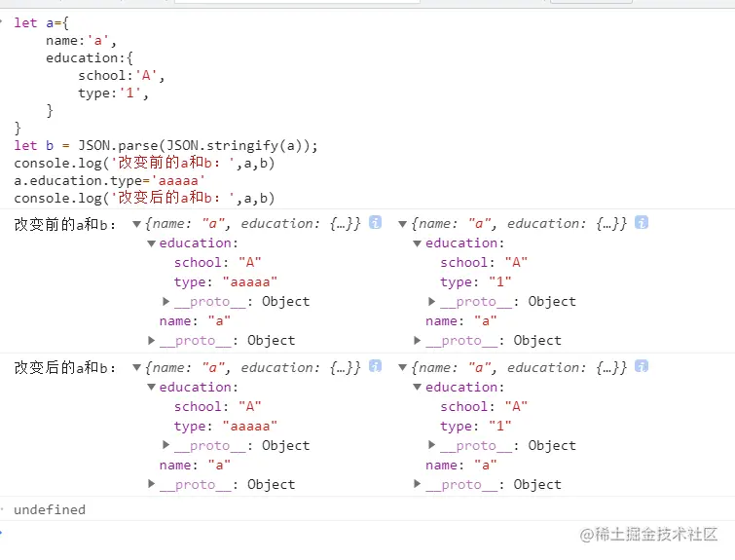The width and height of the screenshot is (735, 560).
Task: Click the console.log('改变前的a和b: ',a,b) code line
Action: [144, 164]
